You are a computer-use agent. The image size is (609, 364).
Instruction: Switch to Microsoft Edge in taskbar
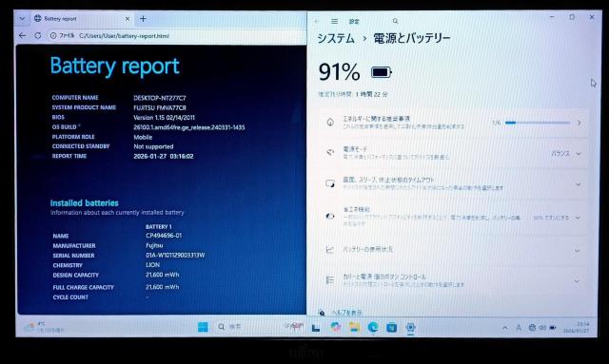[x=373, y=328]
